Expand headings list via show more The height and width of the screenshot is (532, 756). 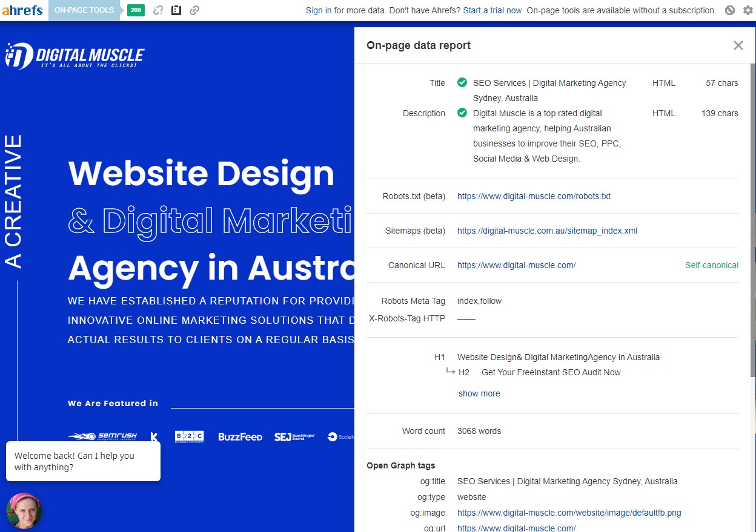[x=479, y=393]
